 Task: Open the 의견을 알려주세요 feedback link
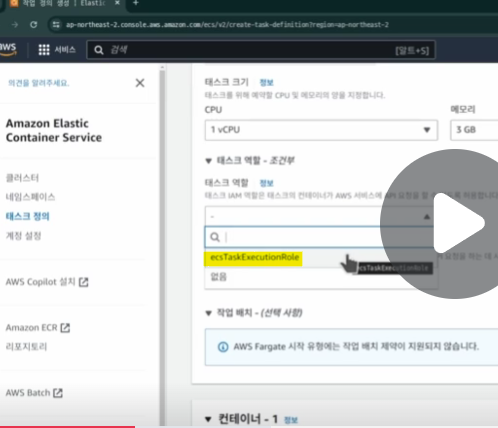click(39, 83)
